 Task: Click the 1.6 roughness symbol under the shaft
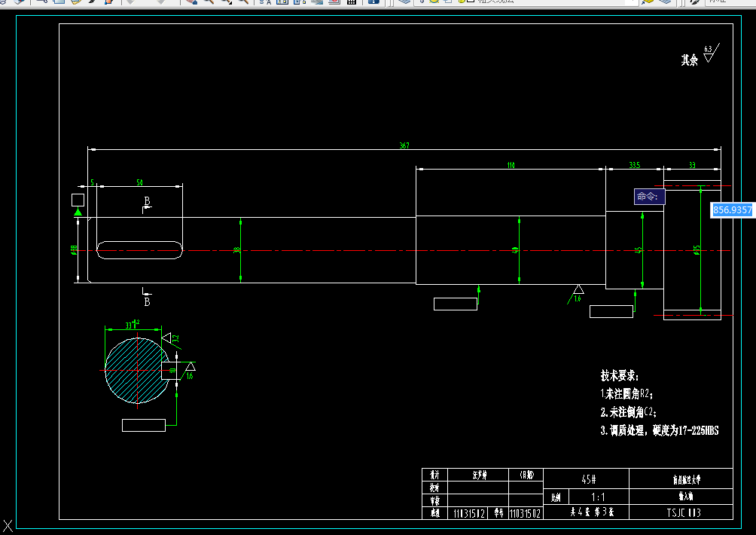pyautogui.click(x=576, y=294)
